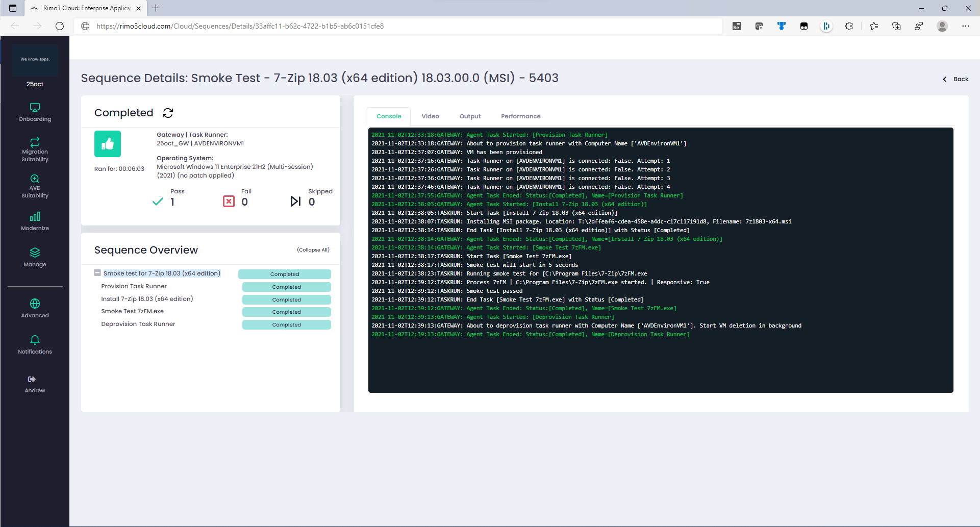Refresh sequence status next to Completed
The image size is (980, 527).
(168, 113)
